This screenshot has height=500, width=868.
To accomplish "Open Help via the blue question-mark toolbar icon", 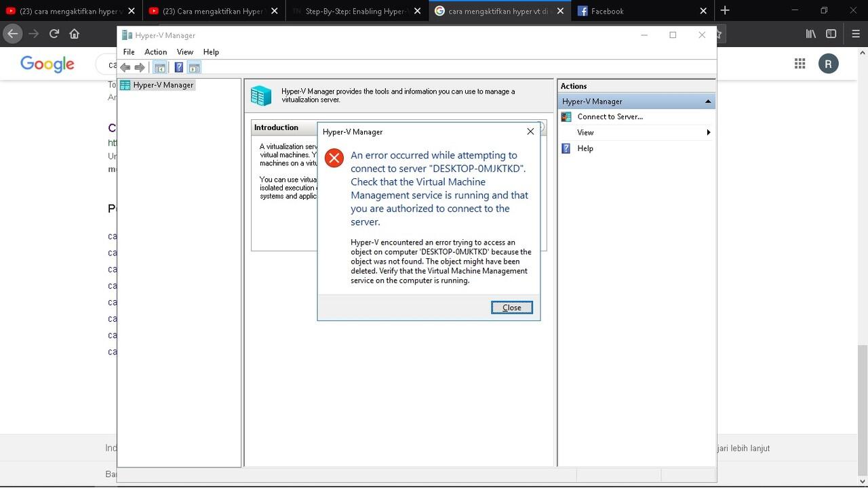I will pos(179,67).
